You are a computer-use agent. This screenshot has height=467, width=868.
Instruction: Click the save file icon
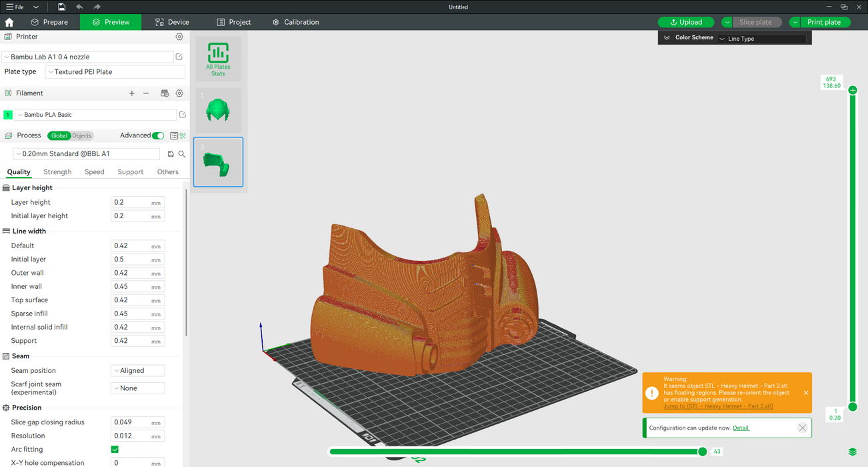61,7
